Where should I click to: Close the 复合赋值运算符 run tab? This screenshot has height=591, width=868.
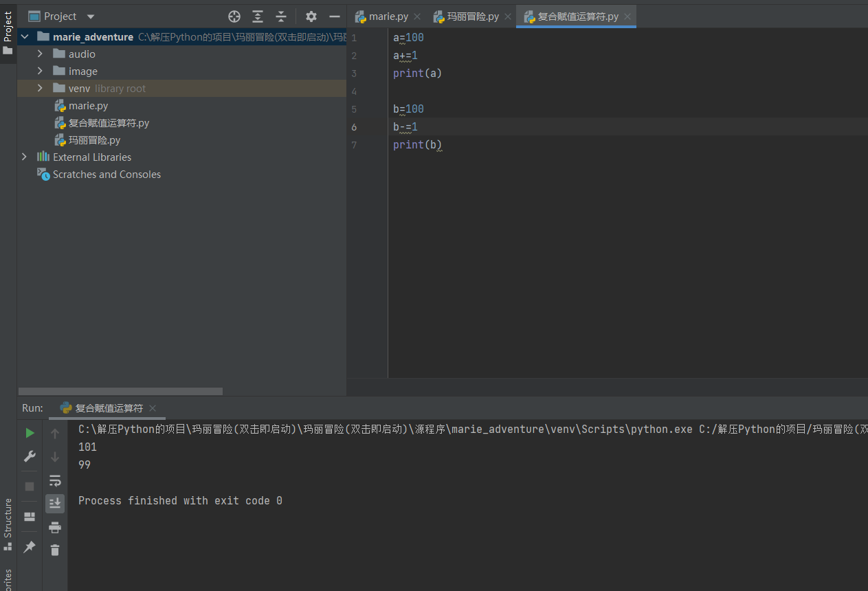[x=153, y=408]
